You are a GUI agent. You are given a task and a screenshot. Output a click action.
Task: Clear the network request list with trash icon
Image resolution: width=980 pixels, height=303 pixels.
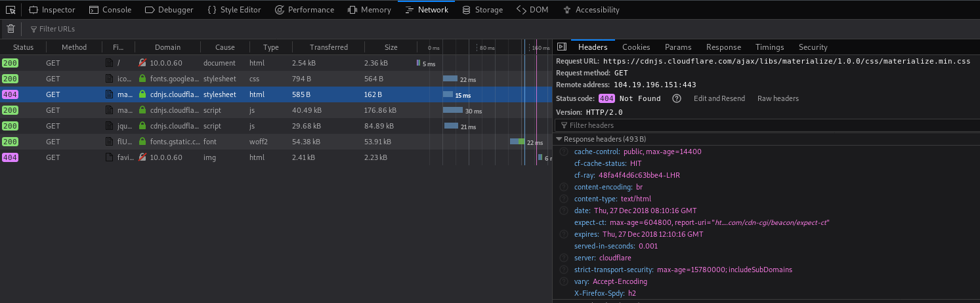click(11, 28)
